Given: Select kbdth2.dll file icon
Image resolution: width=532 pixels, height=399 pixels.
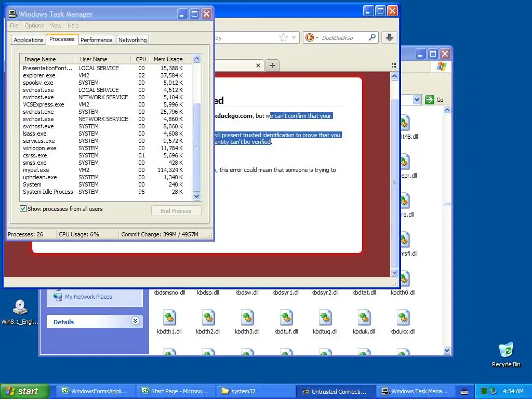Looking at the screenshot, I should [x=208, y=317].
